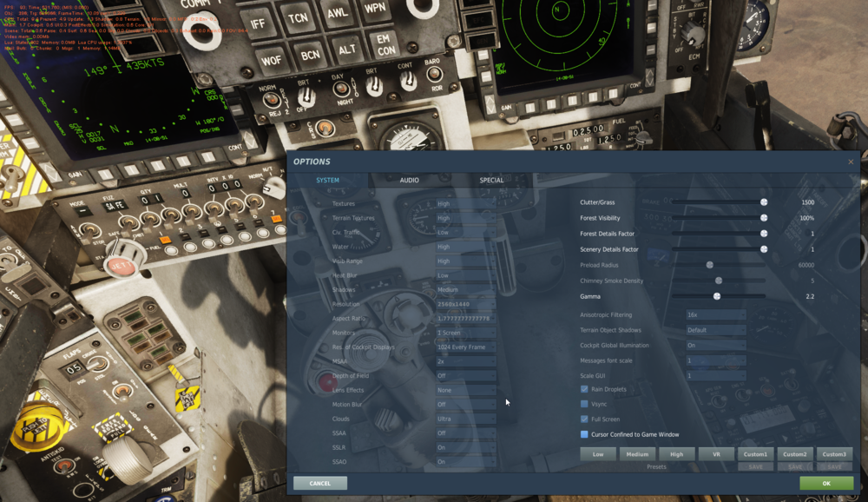Toggle the Rain Droplets checkbox

click(x=584, y=389)
